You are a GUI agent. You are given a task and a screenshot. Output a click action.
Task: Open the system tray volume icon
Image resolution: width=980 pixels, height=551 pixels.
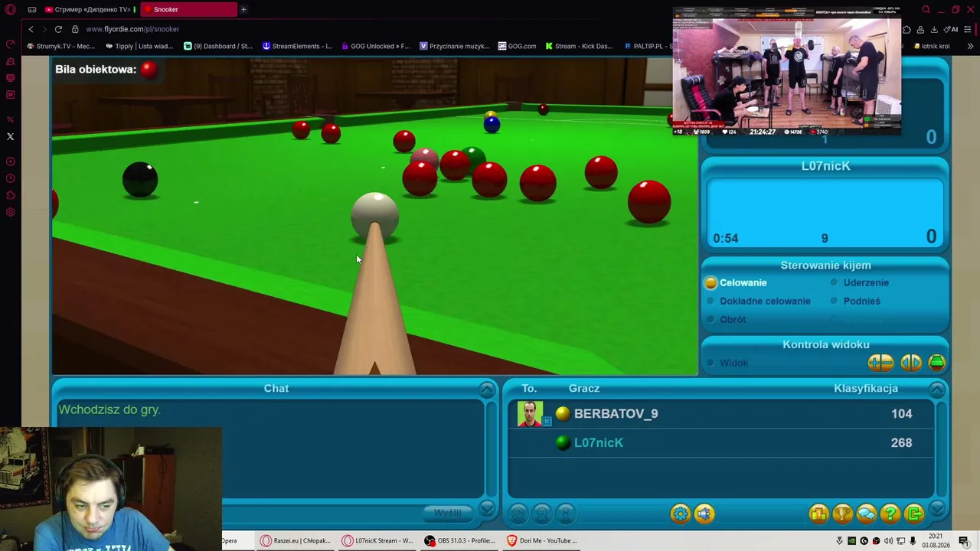[888, 541]
